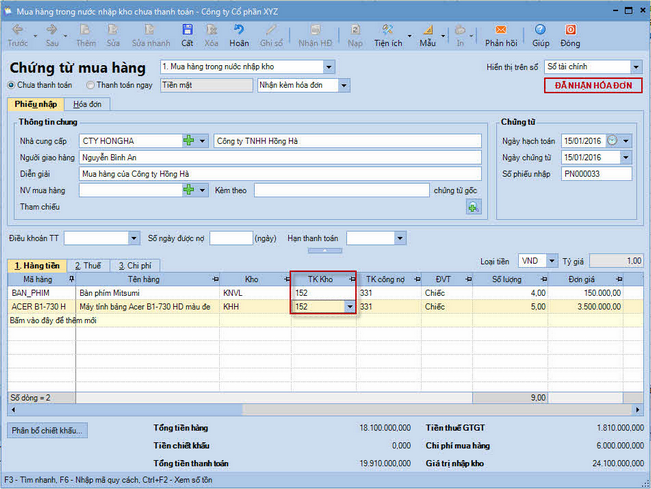Viewport: 651px width, 489px height.
Task: Switch to the Phiếu nhập tab
Action: click(36, 104)
